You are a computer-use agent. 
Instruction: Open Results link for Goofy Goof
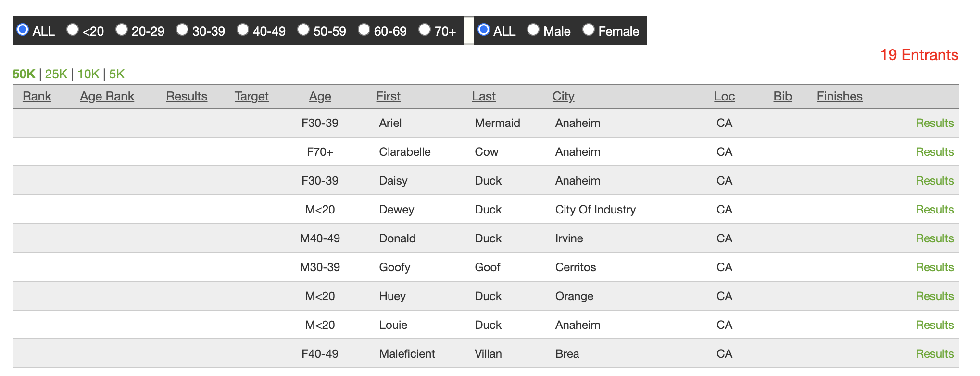[934, 267]
